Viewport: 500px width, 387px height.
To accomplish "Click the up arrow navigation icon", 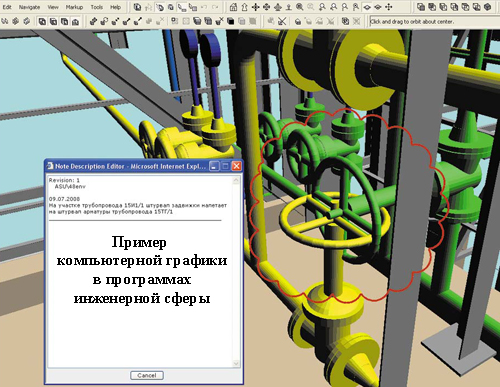I will point(244,7).
